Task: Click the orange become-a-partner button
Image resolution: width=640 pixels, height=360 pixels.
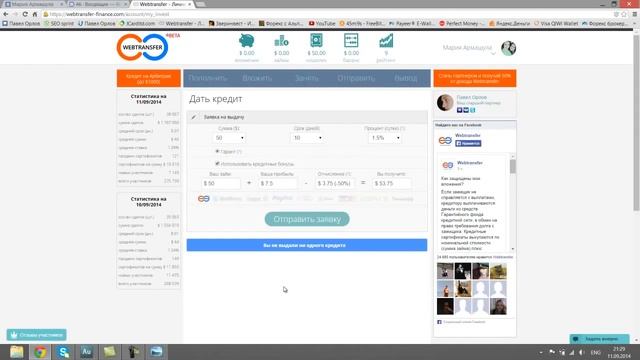Action: tap(475, 78)
